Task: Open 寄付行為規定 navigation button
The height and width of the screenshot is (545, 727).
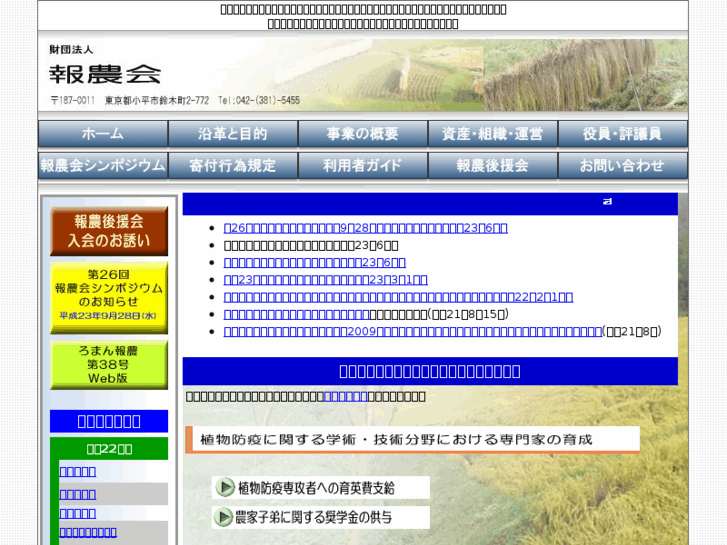Action: point(233,165)
